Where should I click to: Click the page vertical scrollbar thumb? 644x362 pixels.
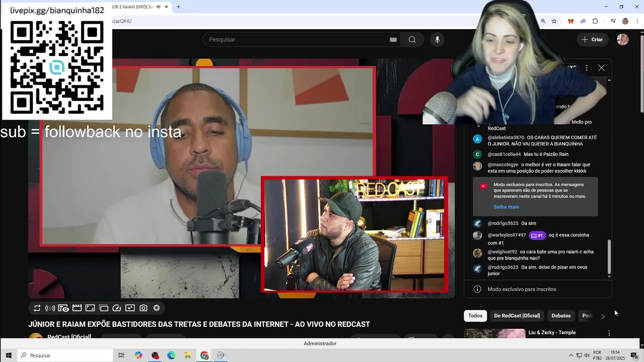click(641, 73)
